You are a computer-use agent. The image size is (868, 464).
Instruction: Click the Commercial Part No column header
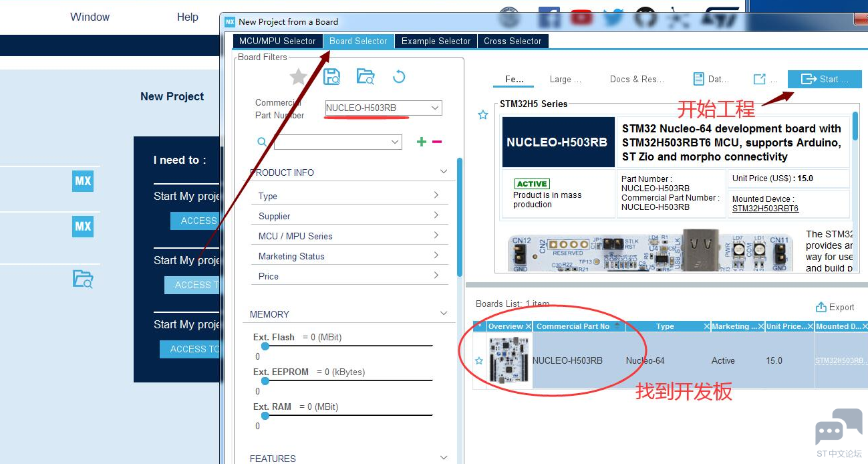(573, 326)
